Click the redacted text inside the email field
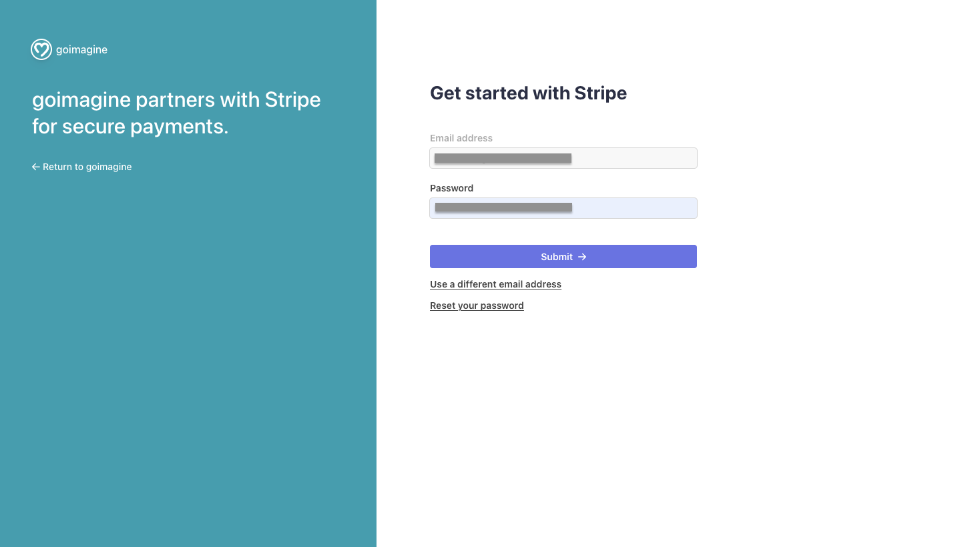Viewport: 980px width, 547px height. 503,158
